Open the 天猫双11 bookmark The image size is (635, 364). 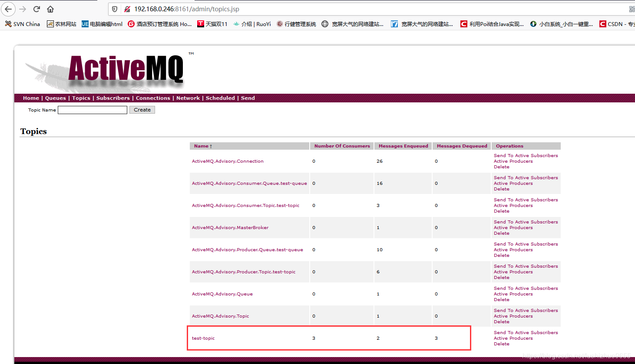pyautogui.click(x=212, y=24)
